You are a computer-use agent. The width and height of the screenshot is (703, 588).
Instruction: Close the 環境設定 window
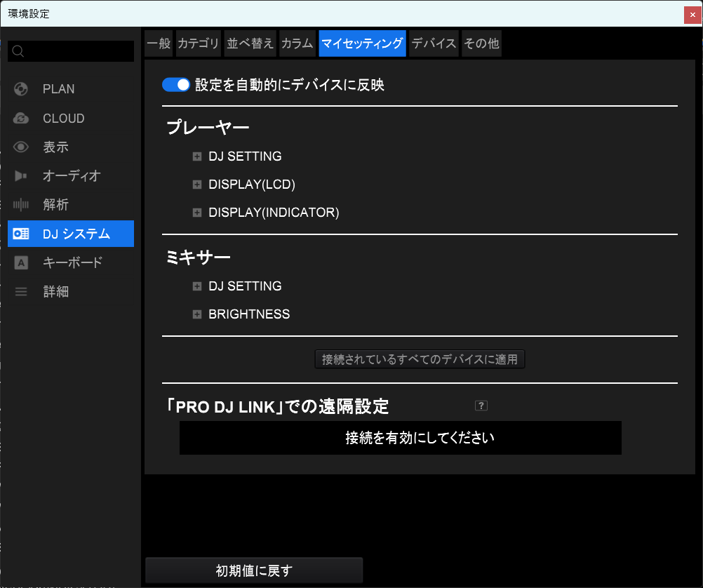tap(692, 15)
